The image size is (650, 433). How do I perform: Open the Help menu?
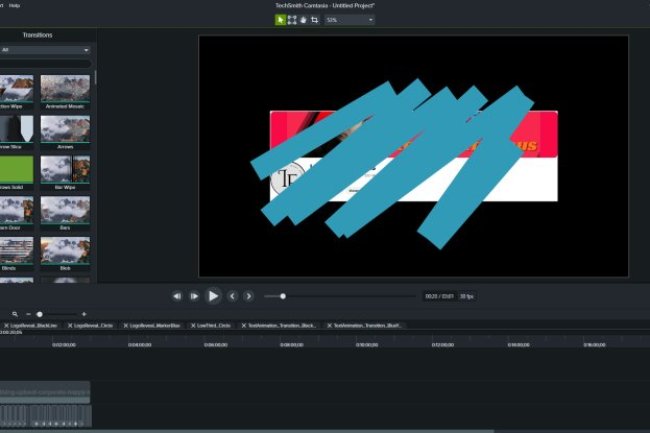14,5
